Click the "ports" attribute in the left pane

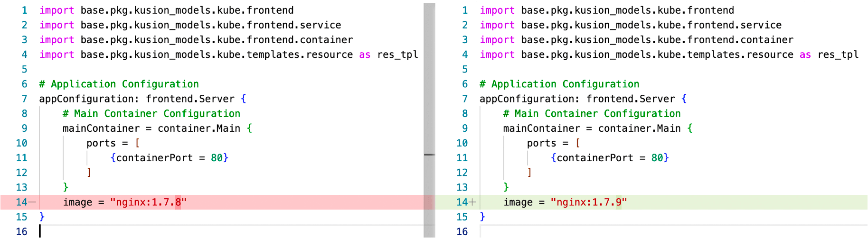click(x=101, y=143)
